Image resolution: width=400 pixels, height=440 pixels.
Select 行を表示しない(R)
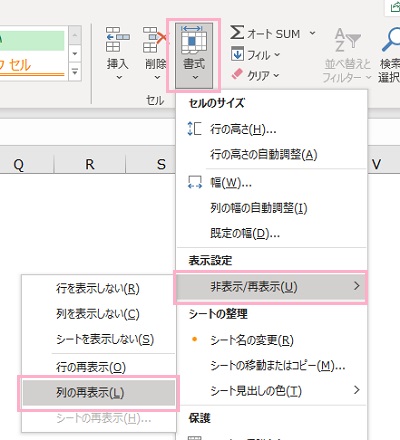(99, 288)
